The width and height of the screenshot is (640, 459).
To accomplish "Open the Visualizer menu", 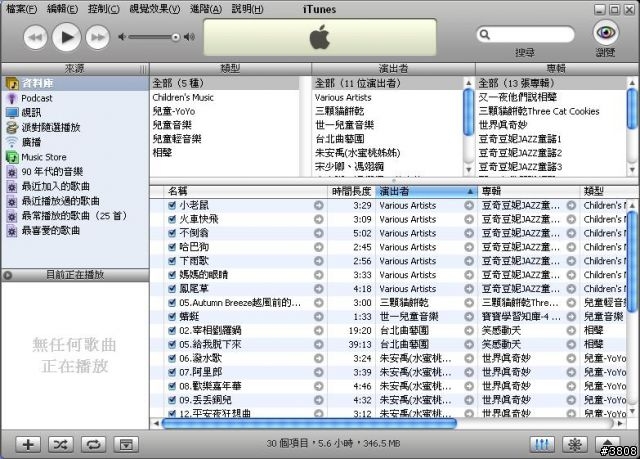I will (155, 9).
